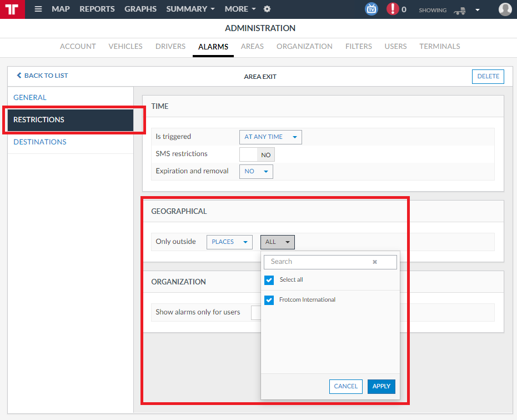The image size is (517, 420).
Task: Clear the search with the x icon
Action: coord(374,262)
